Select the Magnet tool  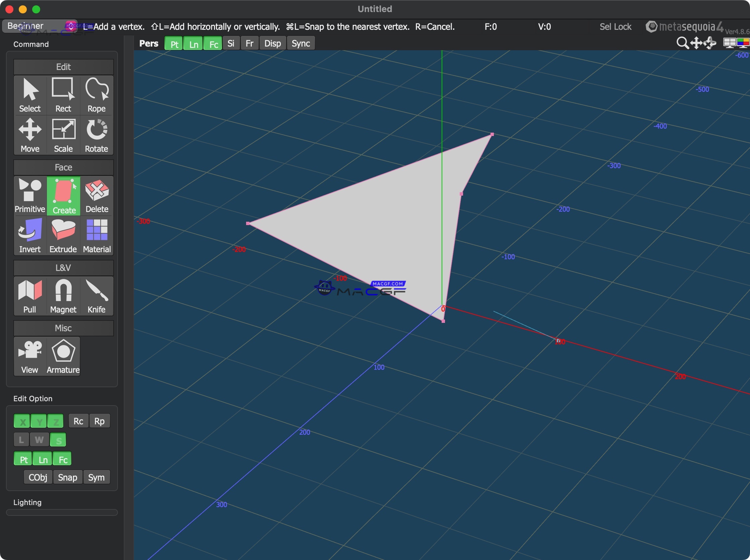point(63,296)
